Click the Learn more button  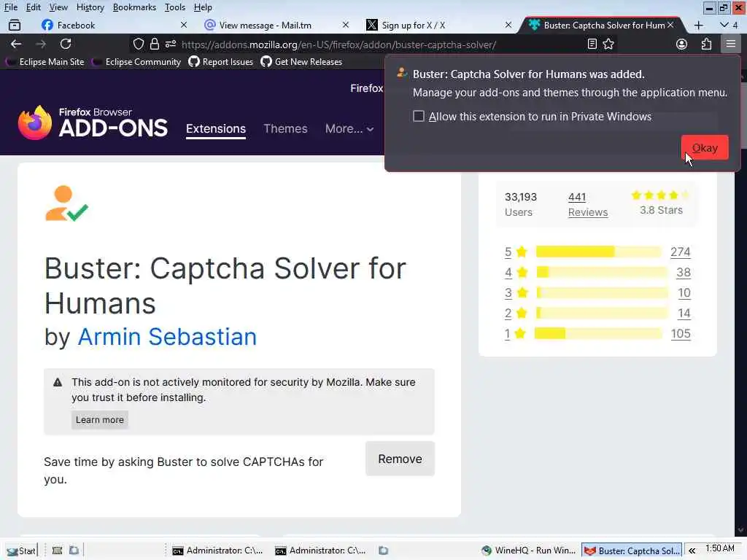click(x=99, y=419)
